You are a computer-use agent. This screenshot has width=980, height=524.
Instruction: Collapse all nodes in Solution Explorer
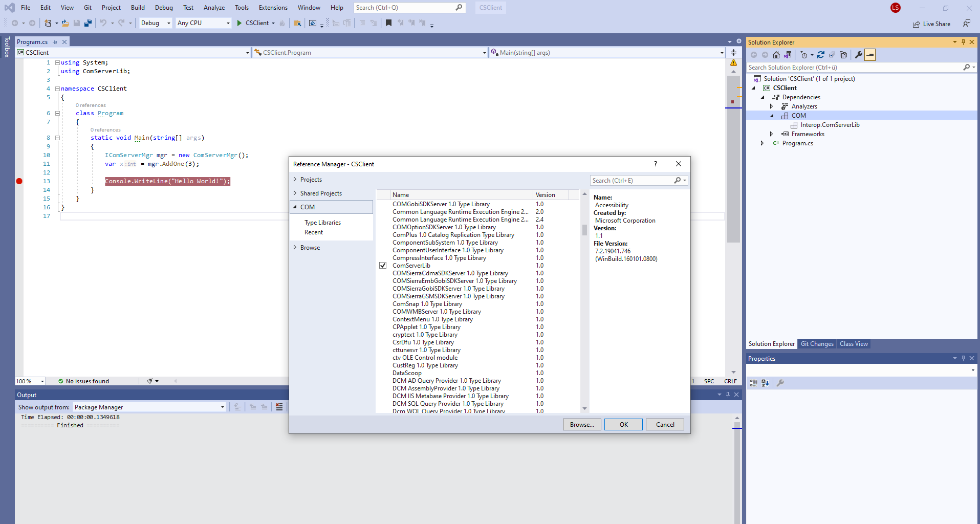tap(832, 55)
